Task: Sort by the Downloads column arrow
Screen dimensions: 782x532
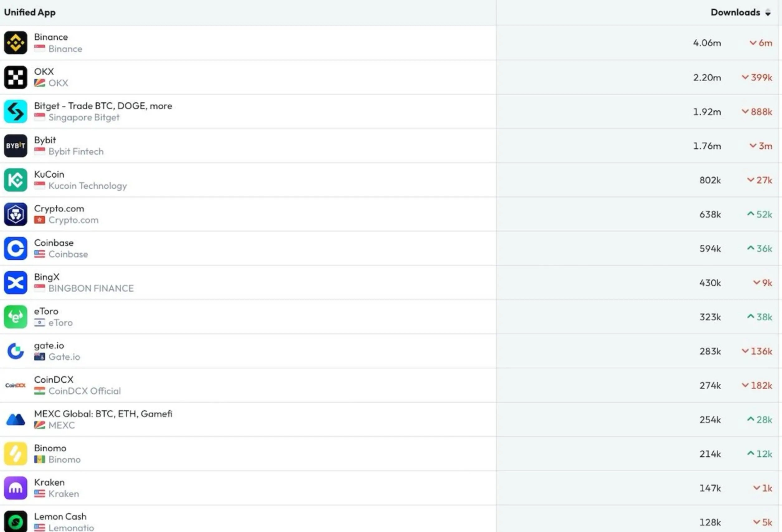Action: (x=768, y=13)
